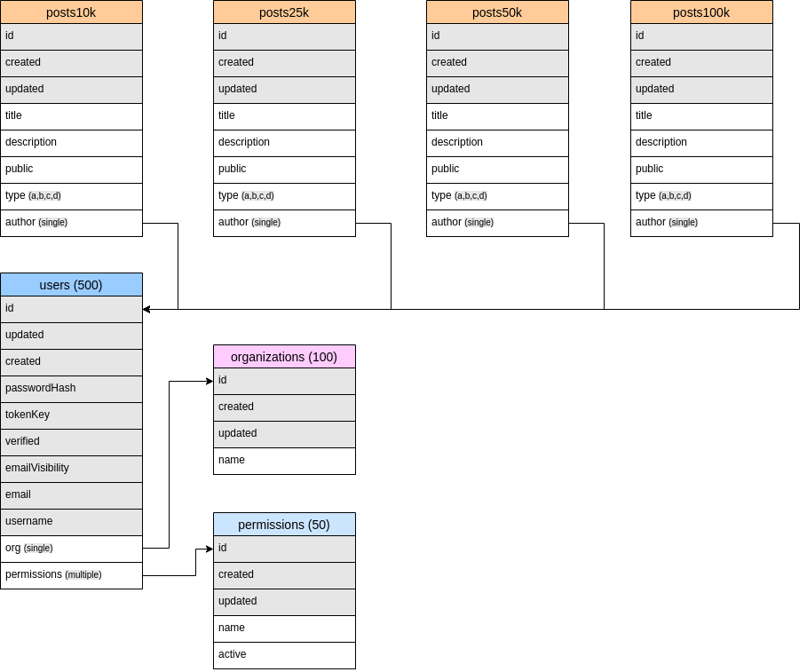Click the users (500) table header
Screen dimensions: 807x672
[x=72, y=285]
